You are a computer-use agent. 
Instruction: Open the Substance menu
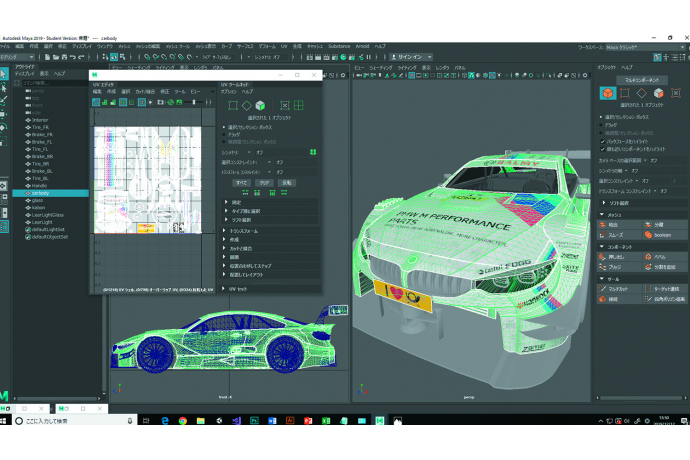point(339,46)
